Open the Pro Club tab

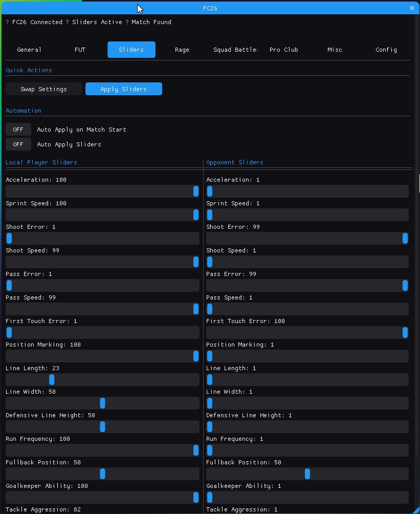click(x=283, y=50)
